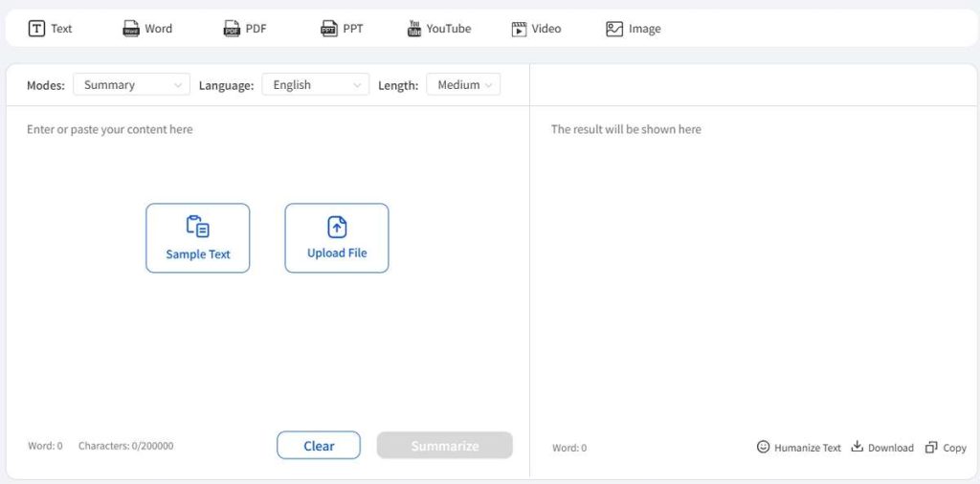This screenshot has height=484, width=980.
Task: Switch to the Image tab
Action: (x=634, y=29)
